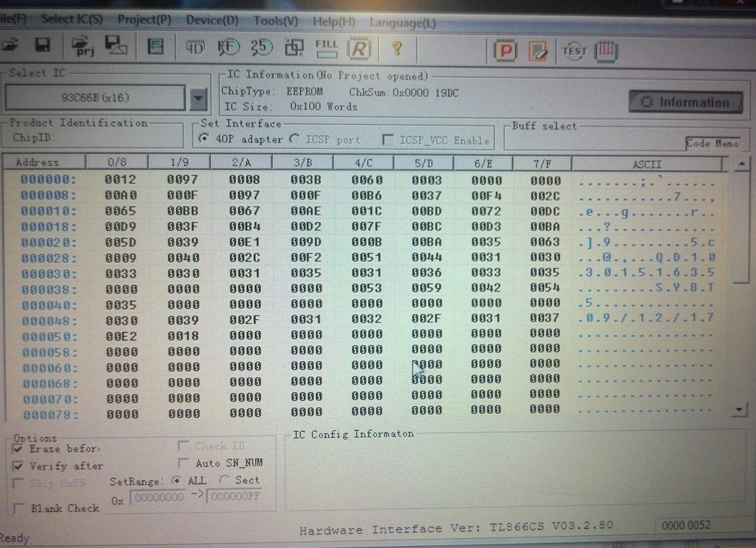Click the Open Project 'prj' folder icon
756x548 pixels.
click(x=83, y=47)
